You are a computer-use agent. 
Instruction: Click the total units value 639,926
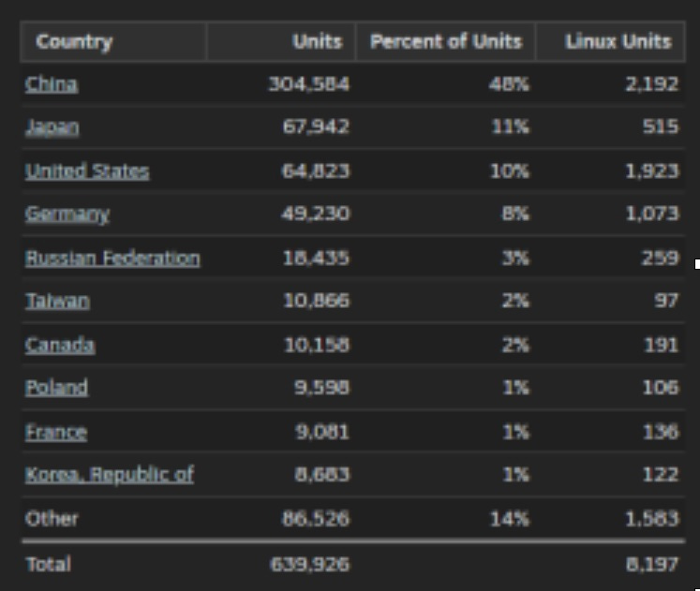[308, 565]
